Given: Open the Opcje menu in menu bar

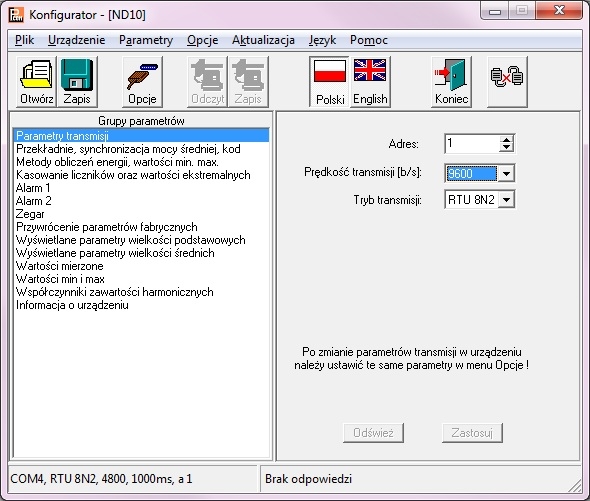Looking at the screenshot, I should 202,40.
